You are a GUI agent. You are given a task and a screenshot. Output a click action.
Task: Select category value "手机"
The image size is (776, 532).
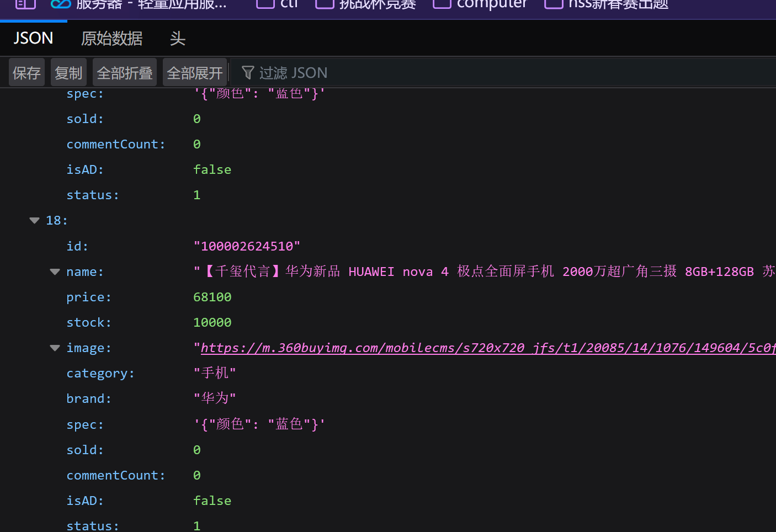pyautogui.click(x=215, y=373)
